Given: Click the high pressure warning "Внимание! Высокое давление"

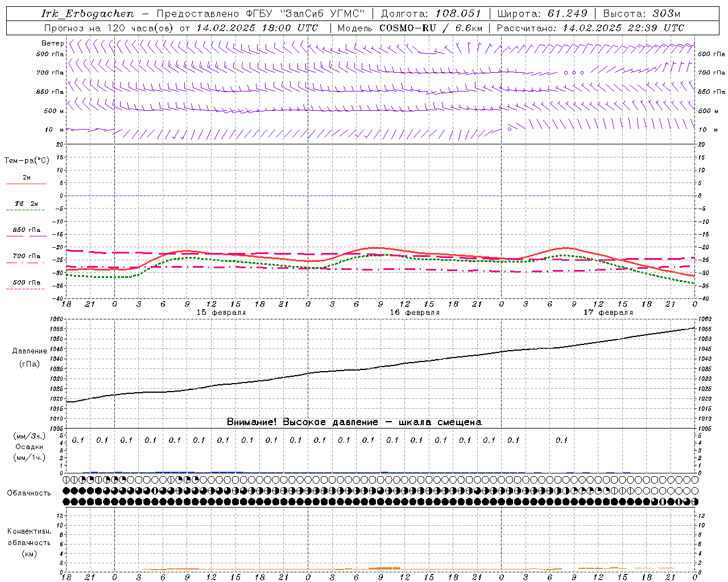Looking at the screenshot, I should 302,422.
